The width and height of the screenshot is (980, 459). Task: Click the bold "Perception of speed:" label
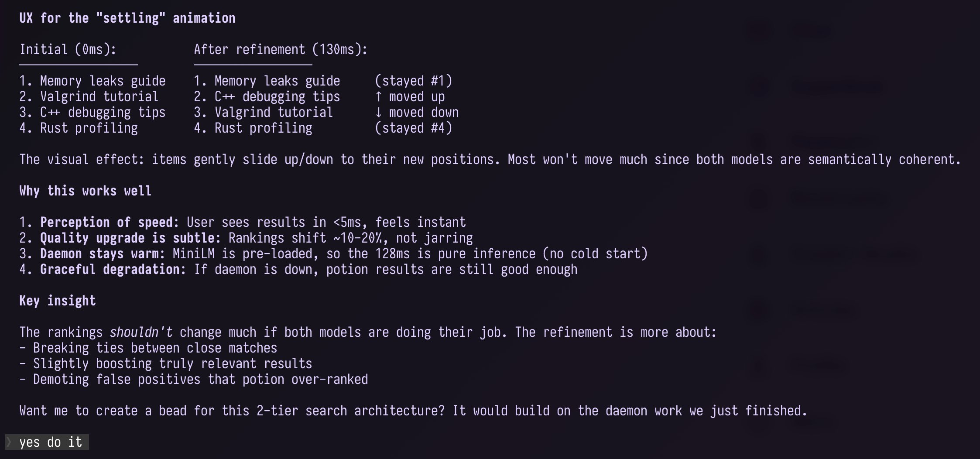coord(110,222)
